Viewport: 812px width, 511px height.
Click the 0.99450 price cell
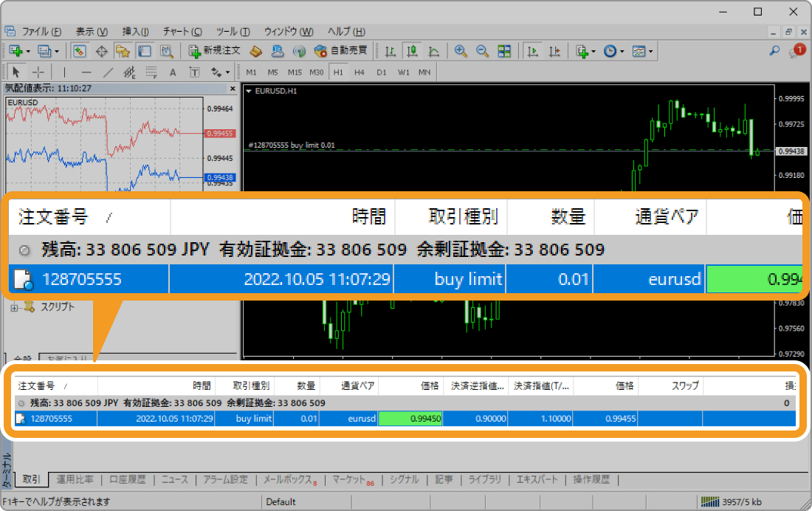click(x=410, y=419)
